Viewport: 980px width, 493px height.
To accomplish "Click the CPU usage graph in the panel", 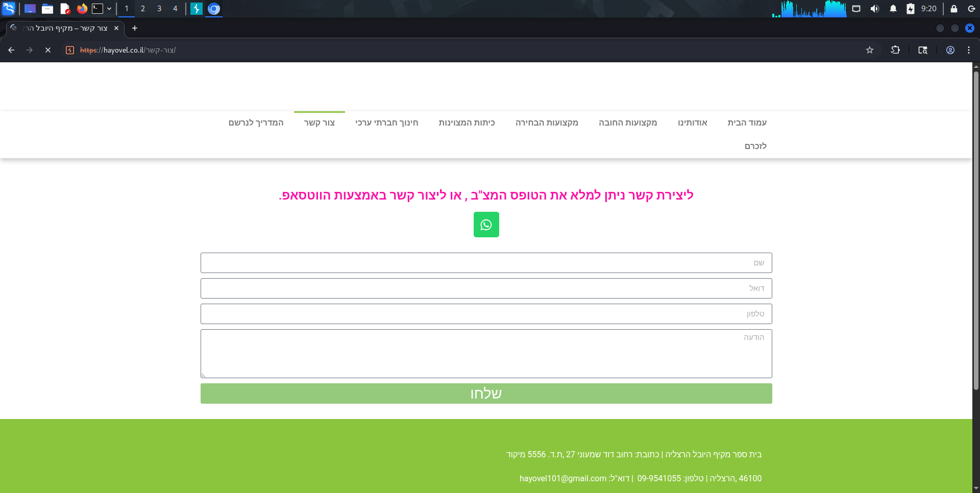I will pyautogui.click(x=809, y=9).
